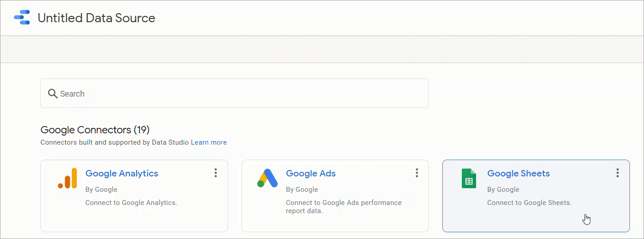Click "By Google" under Google Analytics

pos(101,190)
